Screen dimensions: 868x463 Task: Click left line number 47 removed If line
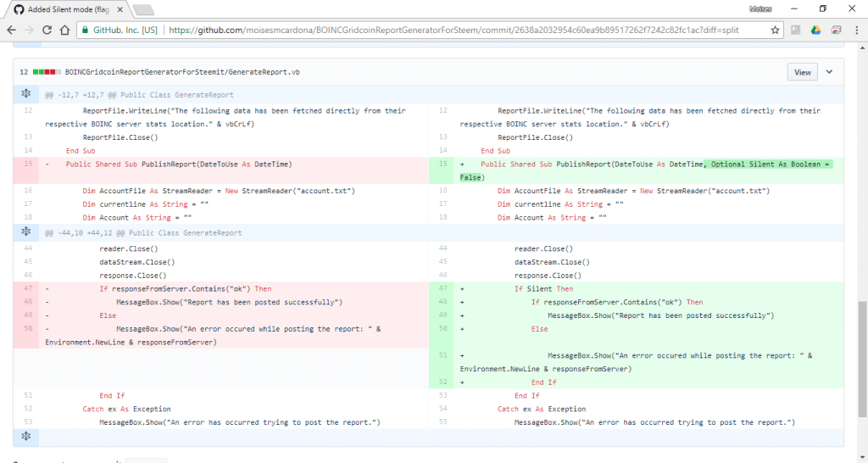pyautogui.click(x=28, y=288)
